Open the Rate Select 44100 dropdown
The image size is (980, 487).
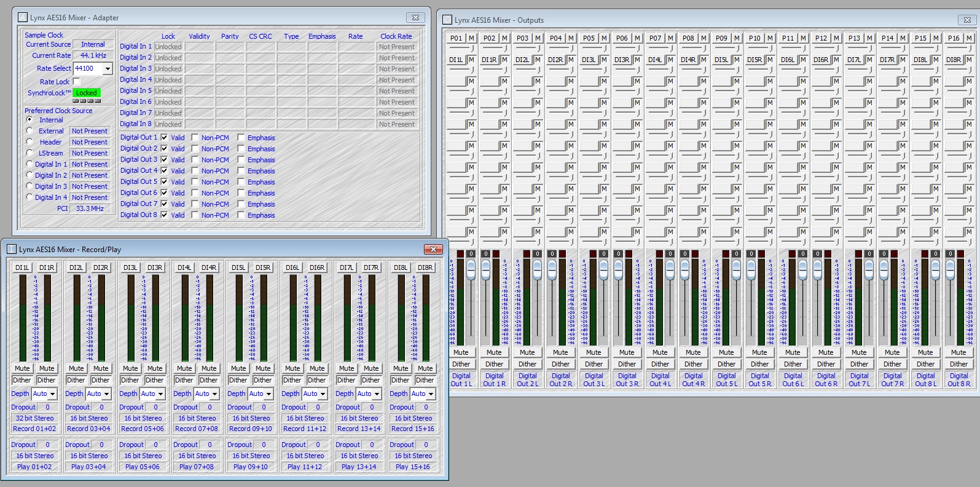[x=108, y=69]
